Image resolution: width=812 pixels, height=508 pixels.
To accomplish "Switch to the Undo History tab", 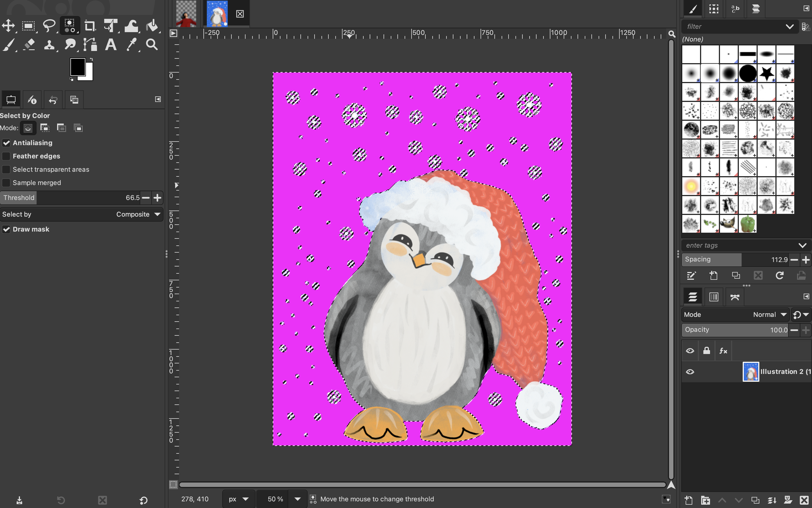I will coord(53,100).
